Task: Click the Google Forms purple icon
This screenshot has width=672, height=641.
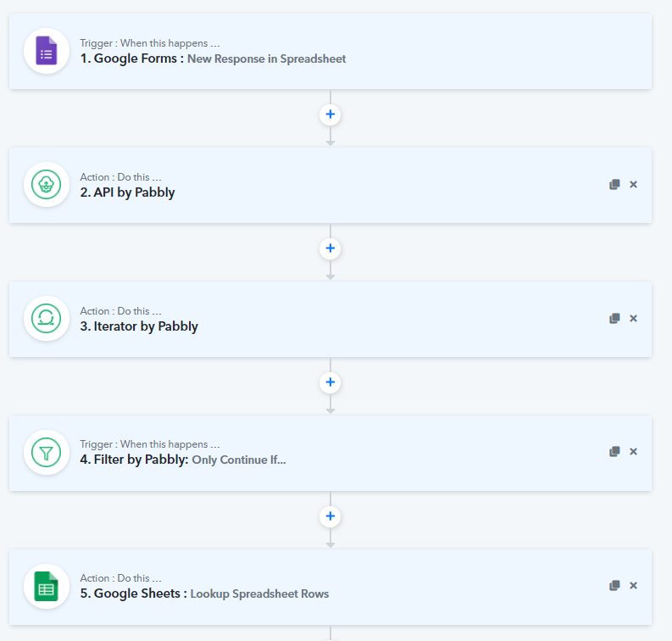Action: coord(47,51)
